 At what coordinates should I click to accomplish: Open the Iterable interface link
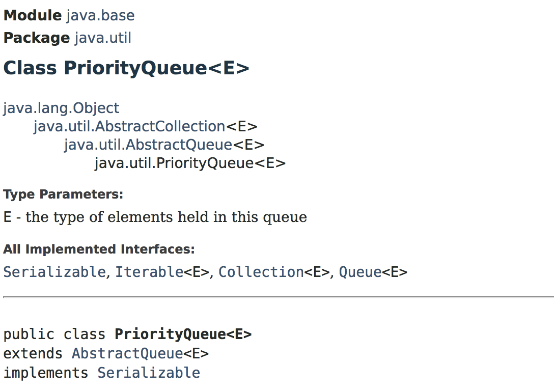149,272
